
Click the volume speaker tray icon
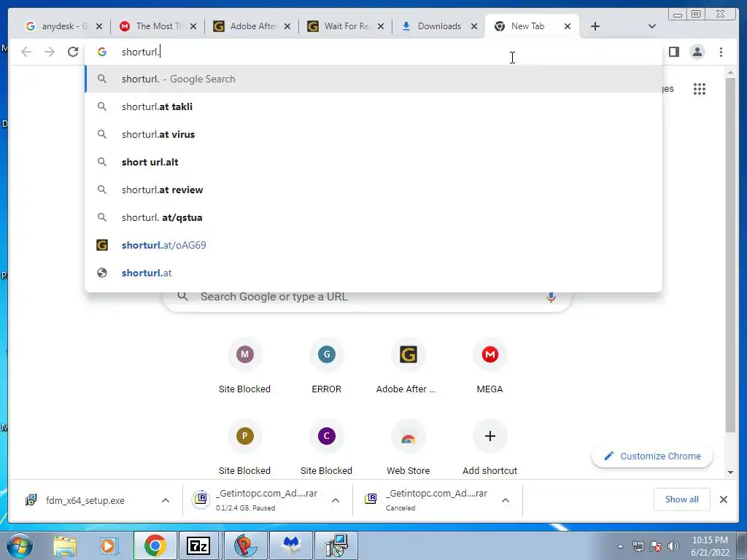(x=673, y=546)
